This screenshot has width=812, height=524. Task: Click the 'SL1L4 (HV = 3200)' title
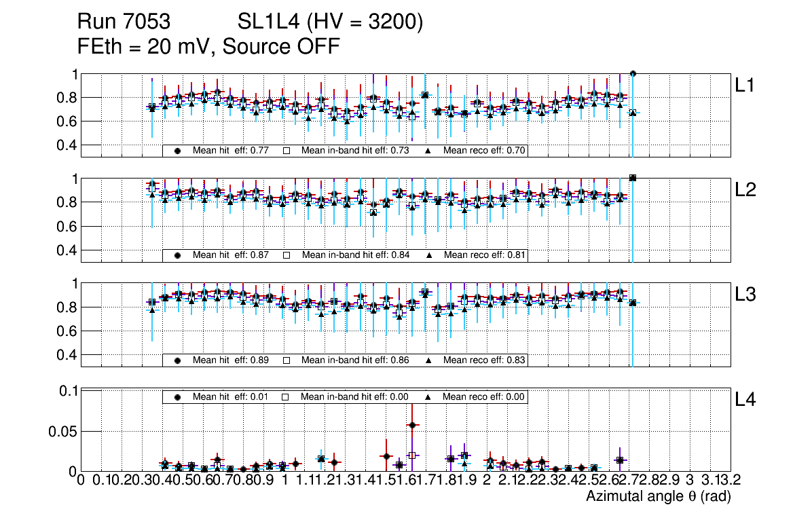(x=331, y=22)
